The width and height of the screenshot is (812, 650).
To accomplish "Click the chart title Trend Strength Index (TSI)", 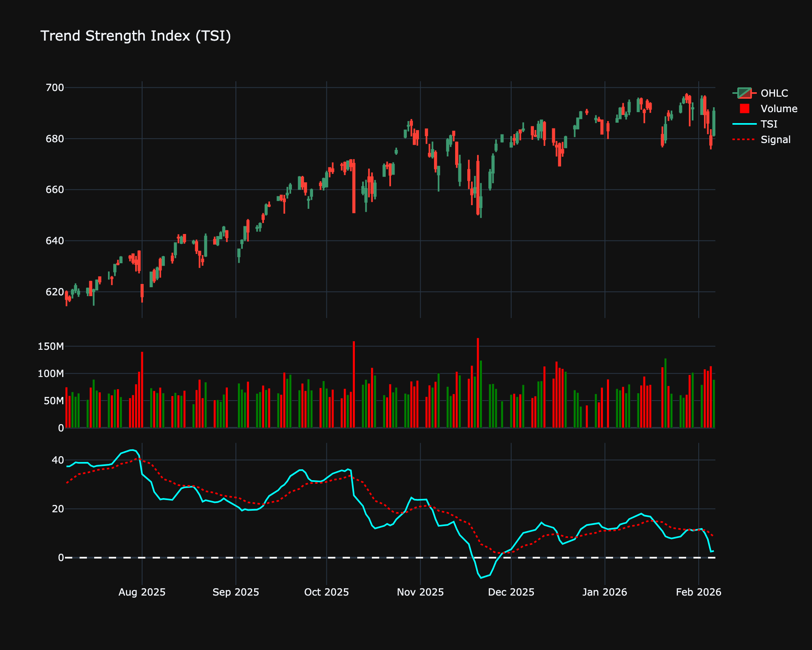I will [x=136, y=36].
